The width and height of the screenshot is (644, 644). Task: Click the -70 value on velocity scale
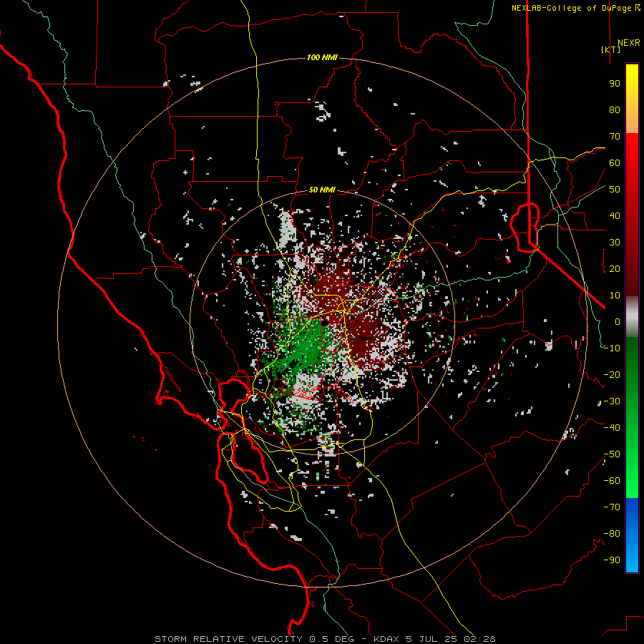(x=612, y=507)
